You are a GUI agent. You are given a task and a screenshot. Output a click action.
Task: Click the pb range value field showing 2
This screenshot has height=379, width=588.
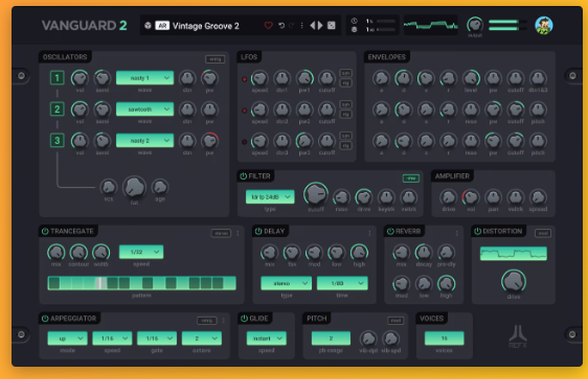[x=330, y=338]
